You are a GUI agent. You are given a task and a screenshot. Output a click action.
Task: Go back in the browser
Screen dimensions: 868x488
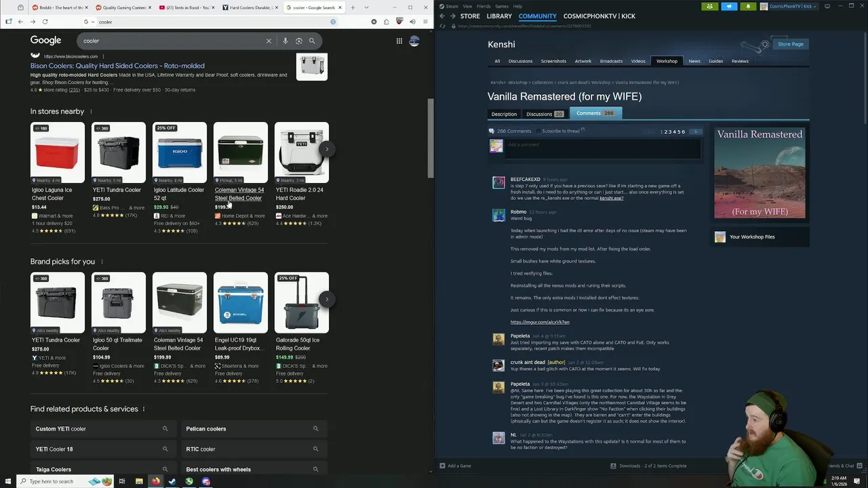20,22
